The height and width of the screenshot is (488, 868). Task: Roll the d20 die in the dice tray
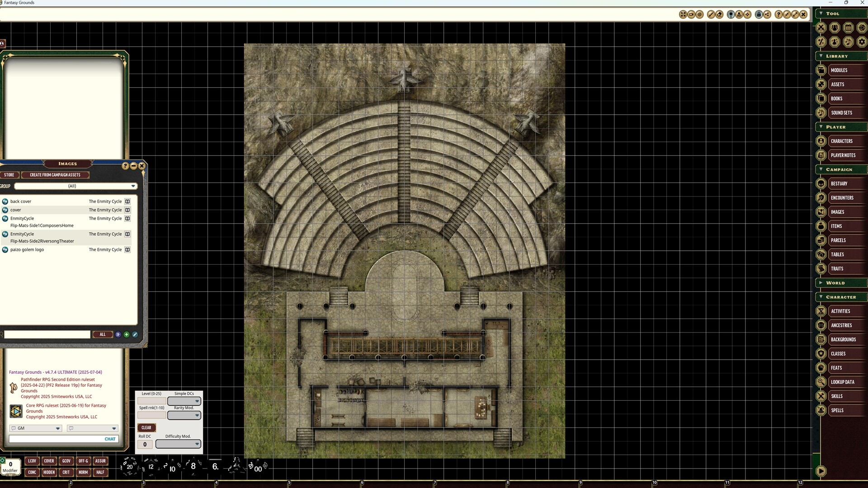129,467
